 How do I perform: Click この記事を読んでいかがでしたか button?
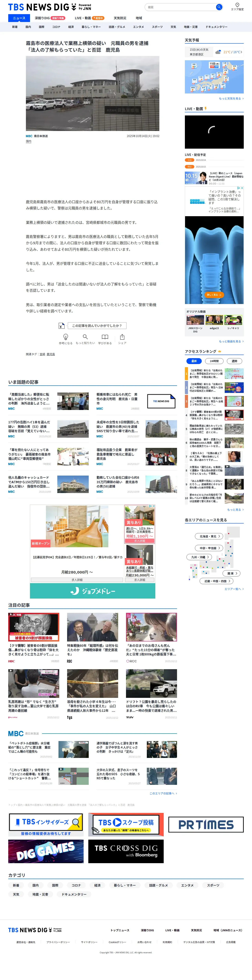[97, 326]
